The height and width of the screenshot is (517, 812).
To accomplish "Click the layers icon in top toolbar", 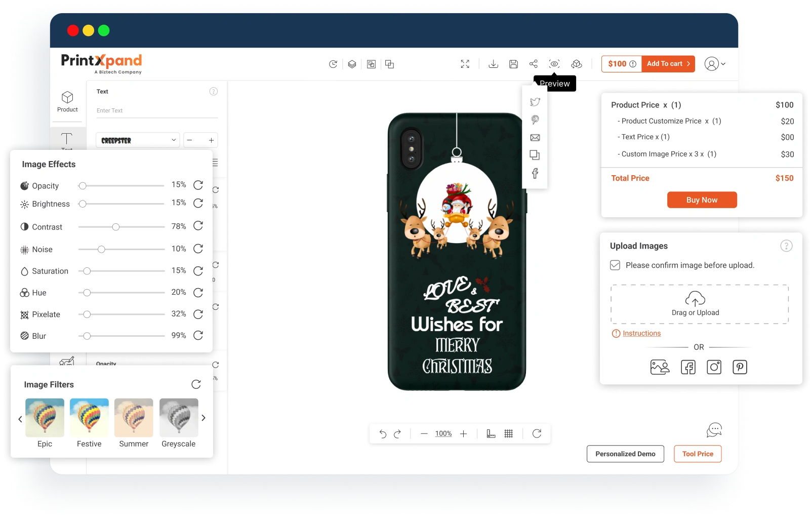I will coord(352,64).
